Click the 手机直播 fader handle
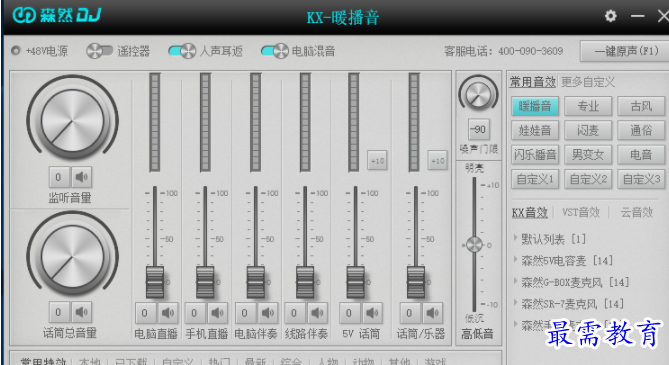Screen dimensions: 669x365 click(205, 282)
